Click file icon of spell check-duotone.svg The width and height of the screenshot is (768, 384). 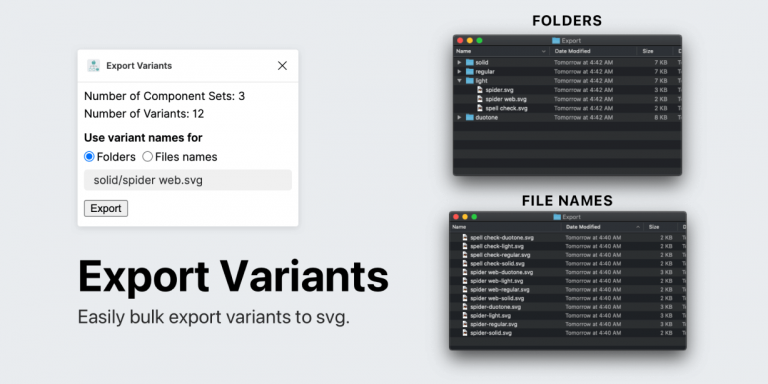click(465, 238)
